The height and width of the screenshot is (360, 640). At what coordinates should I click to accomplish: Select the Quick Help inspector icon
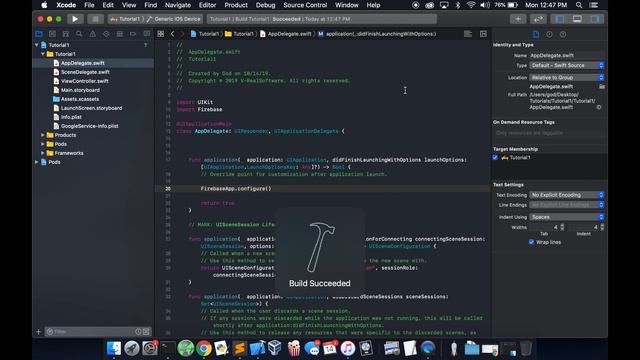tap(563, 34)
